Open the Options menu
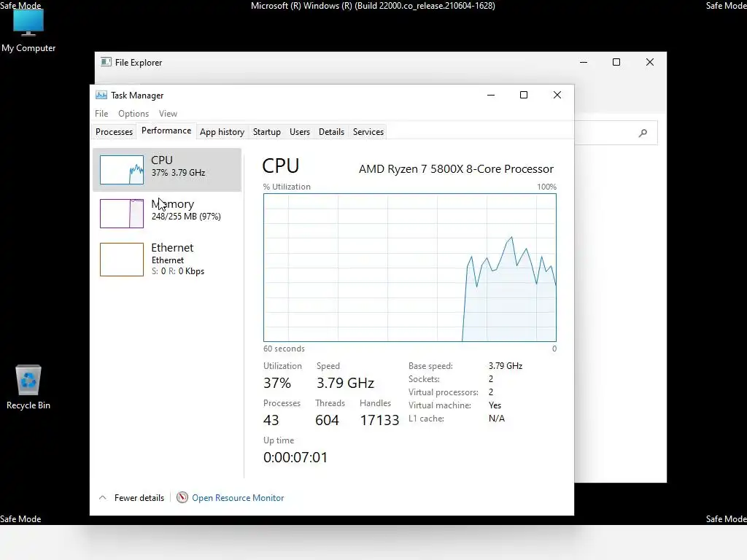Screen dimensions: 747x560 (x=133, y=114)
